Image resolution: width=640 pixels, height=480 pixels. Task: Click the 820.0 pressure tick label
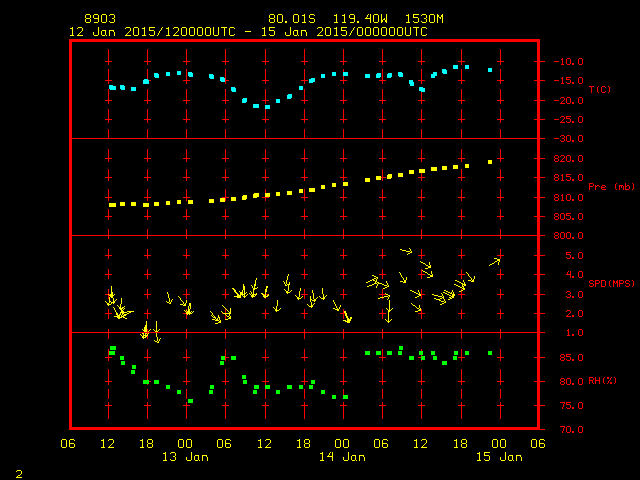coord(568,159)
